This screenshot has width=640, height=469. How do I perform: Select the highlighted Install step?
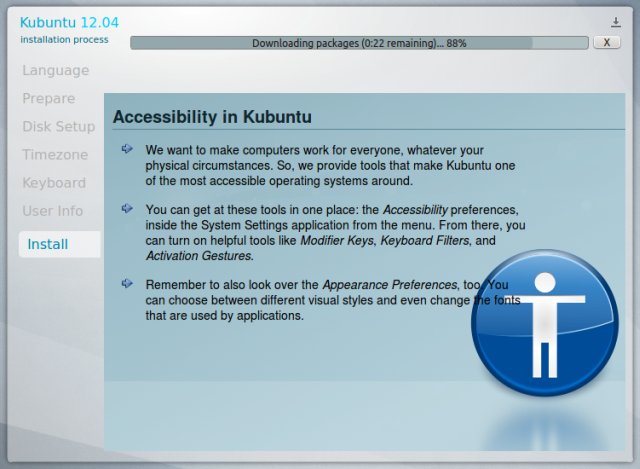point(60,244)
